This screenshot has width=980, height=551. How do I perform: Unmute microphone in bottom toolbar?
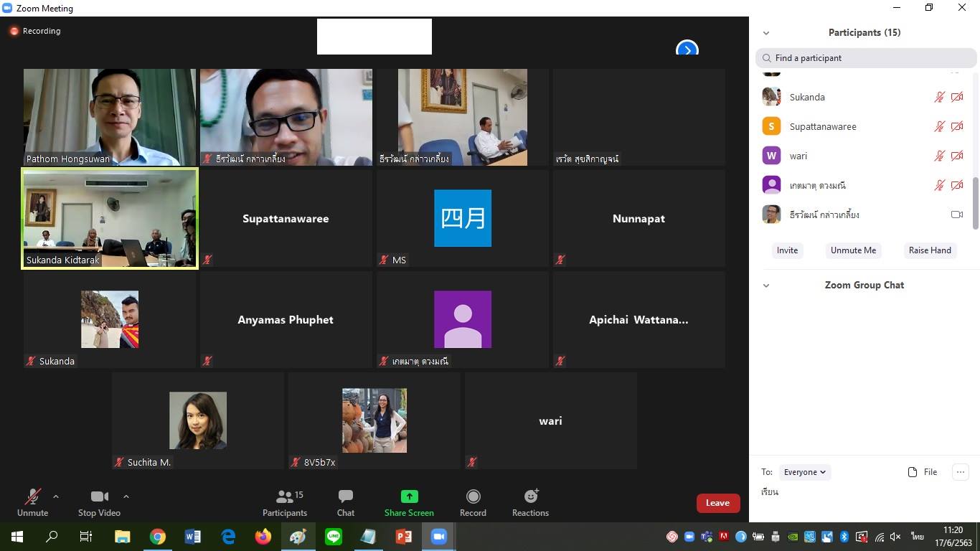coord(32,496)
